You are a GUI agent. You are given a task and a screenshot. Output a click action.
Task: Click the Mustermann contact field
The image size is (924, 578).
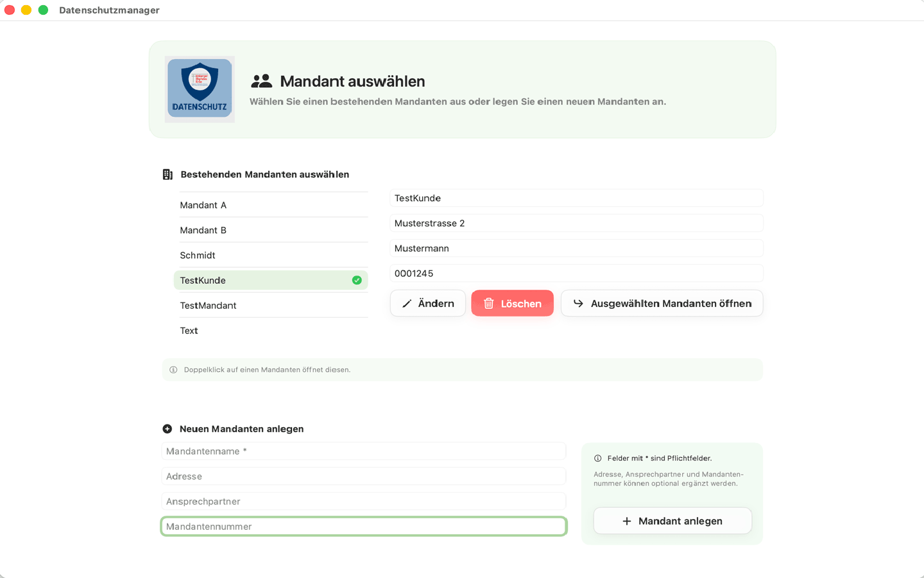click(576, 248)
